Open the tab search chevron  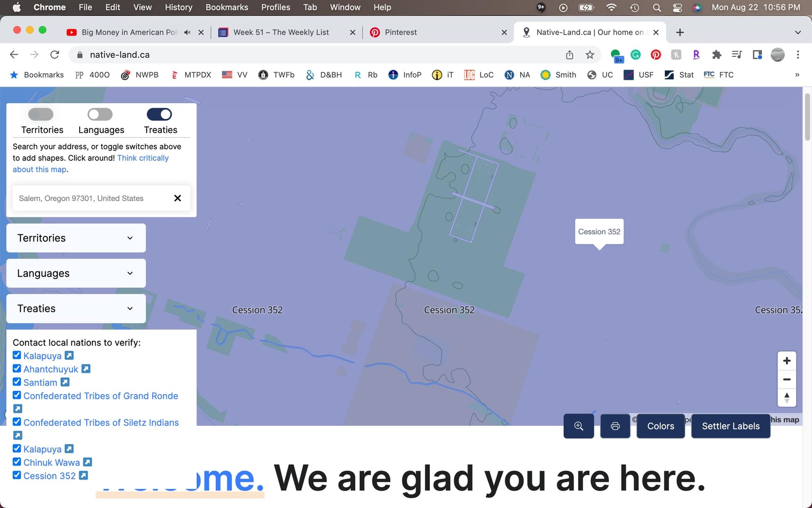pos(798,32)
